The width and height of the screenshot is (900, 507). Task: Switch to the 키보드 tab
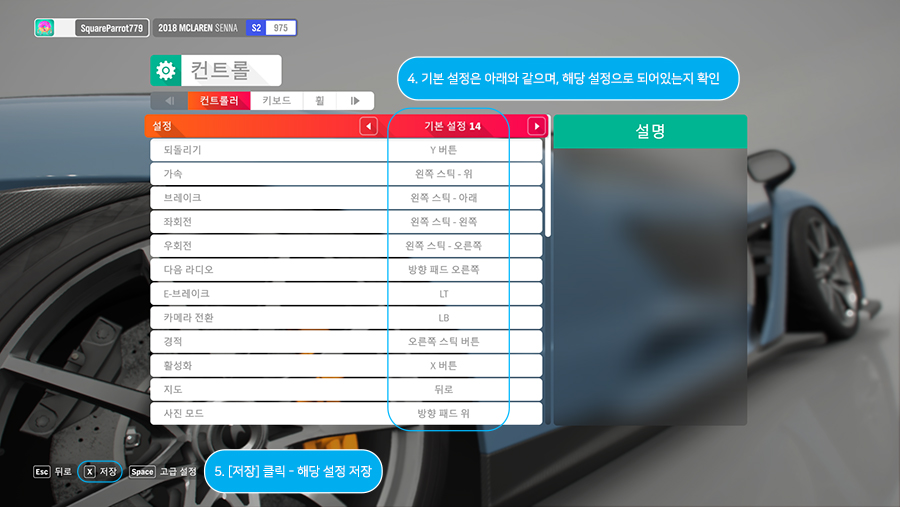(277, 101)
